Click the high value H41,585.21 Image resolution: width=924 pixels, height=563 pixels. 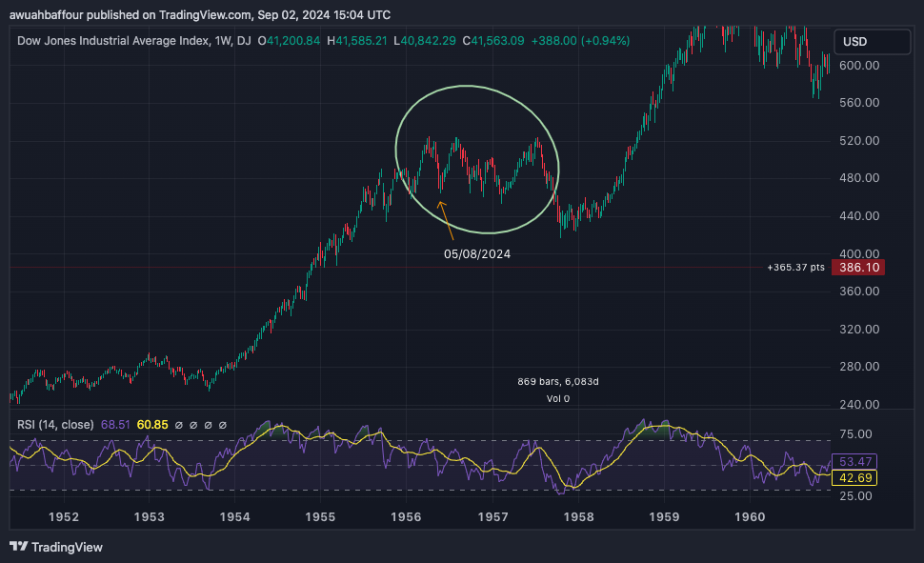(x=357, y=41)
